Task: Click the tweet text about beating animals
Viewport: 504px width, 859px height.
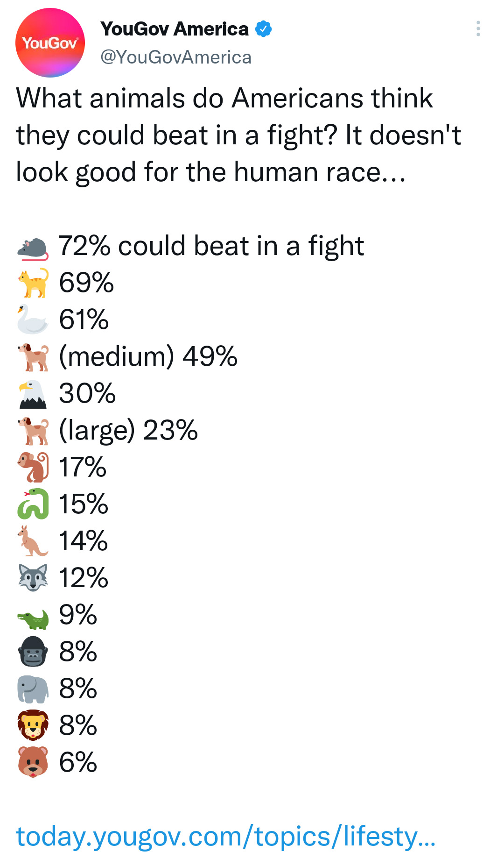Action: coord(238,135)
